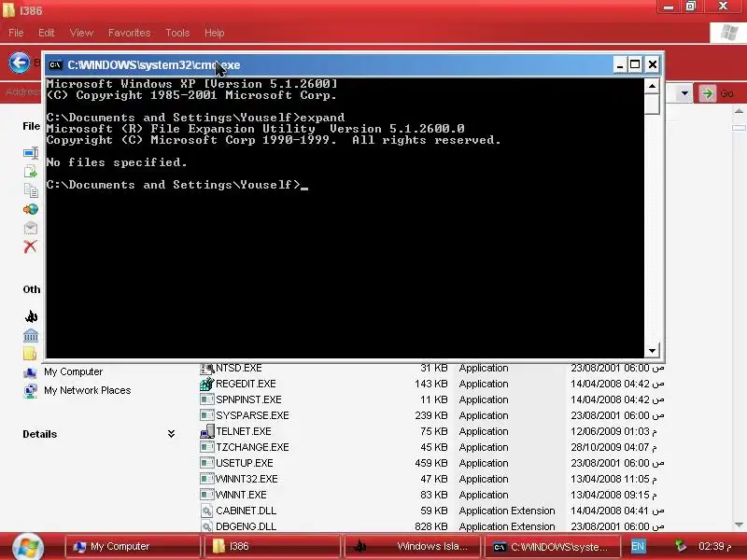Click the 28/10/2009 04:07 date cell
The width and height of the screenshot is (747, 560).
click(x=613, y=448)
